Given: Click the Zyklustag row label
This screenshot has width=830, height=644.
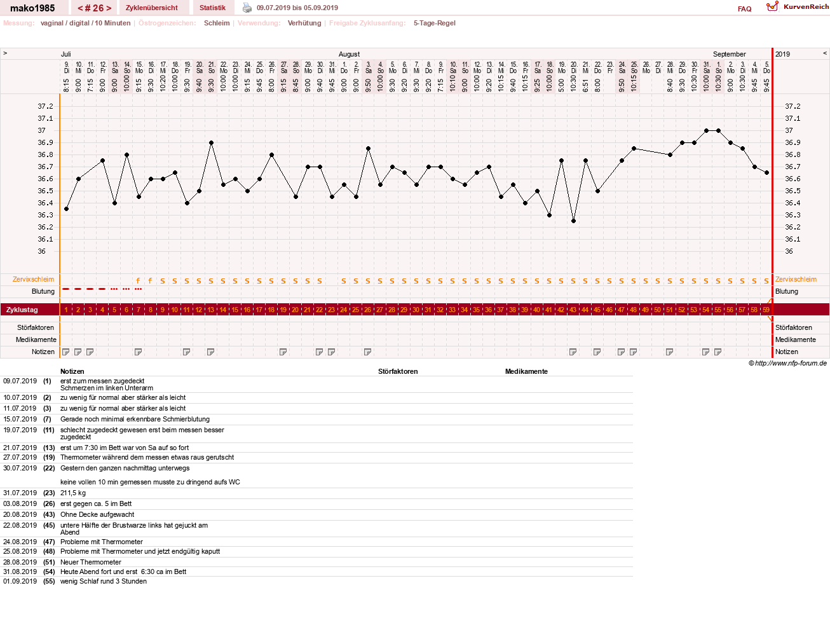Looking at the screenshot, I should click(22, 310).
